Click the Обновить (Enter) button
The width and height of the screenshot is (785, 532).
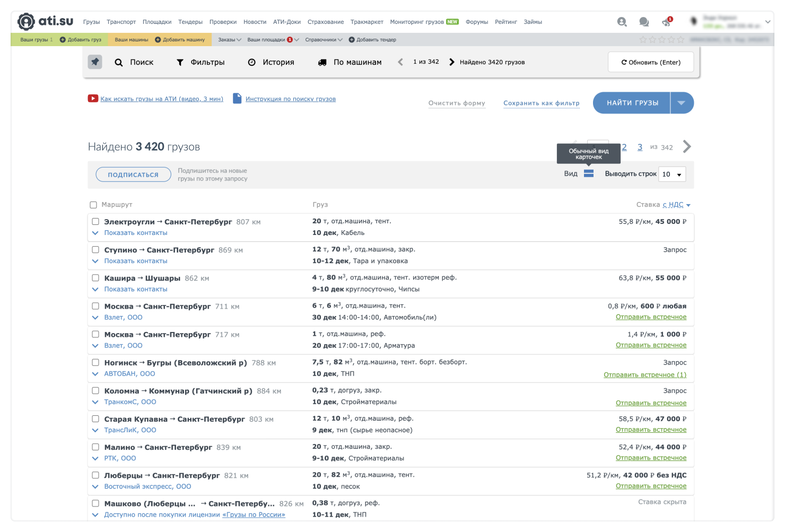pyautogui.click(x=651, y=62)
